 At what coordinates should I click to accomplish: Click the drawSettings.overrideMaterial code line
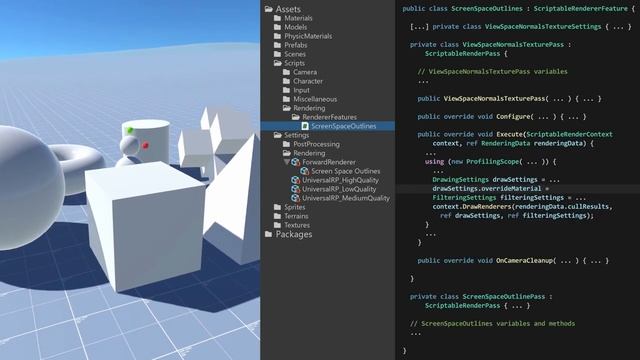(x=491, y=189)
